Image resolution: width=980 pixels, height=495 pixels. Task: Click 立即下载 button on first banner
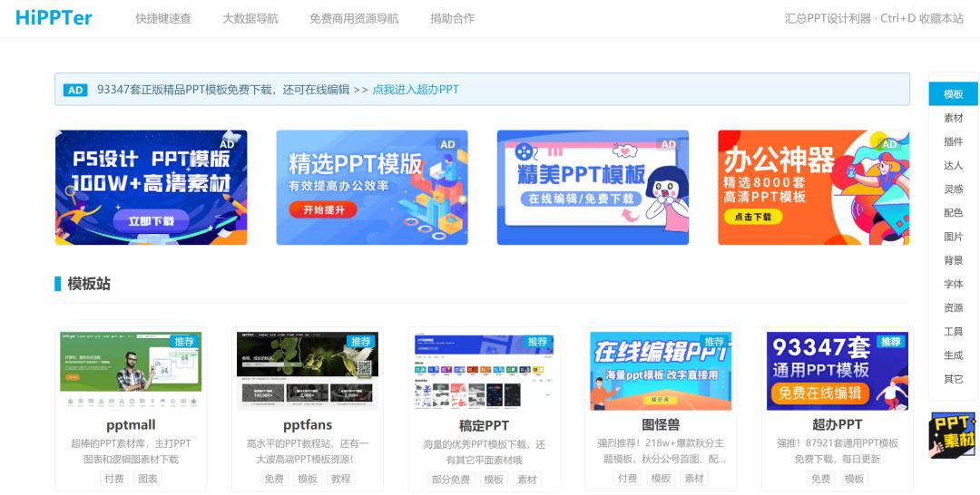[152, 220]
